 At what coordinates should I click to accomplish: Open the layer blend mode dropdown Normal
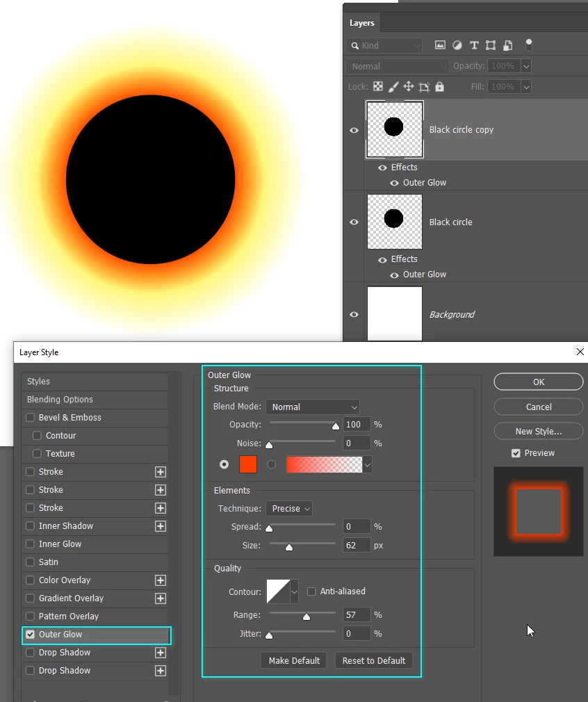pos(398,66)
